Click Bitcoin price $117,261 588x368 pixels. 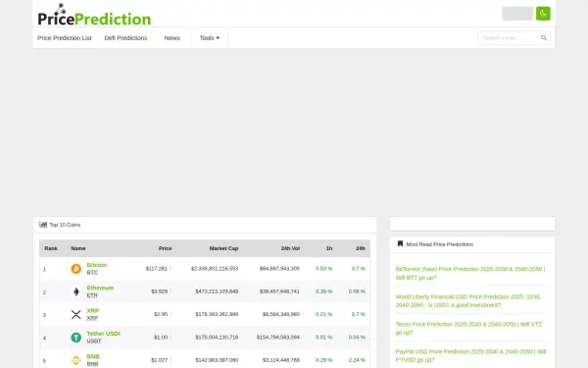157,269
